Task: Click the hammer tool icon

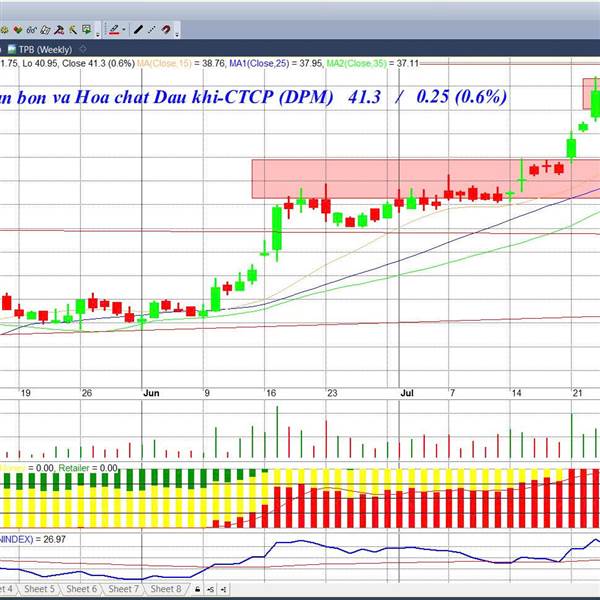Action: pyautogui.click(x=59, y=30)
